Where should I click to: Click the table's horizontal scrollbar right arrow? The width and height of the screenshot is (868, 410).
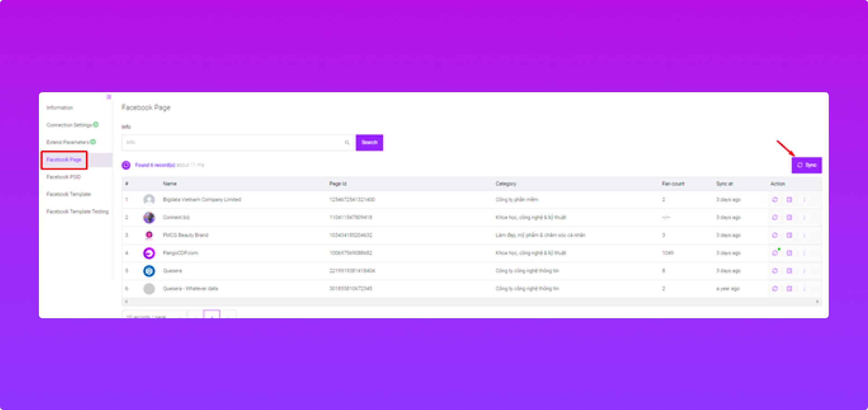tap(817, 302)
